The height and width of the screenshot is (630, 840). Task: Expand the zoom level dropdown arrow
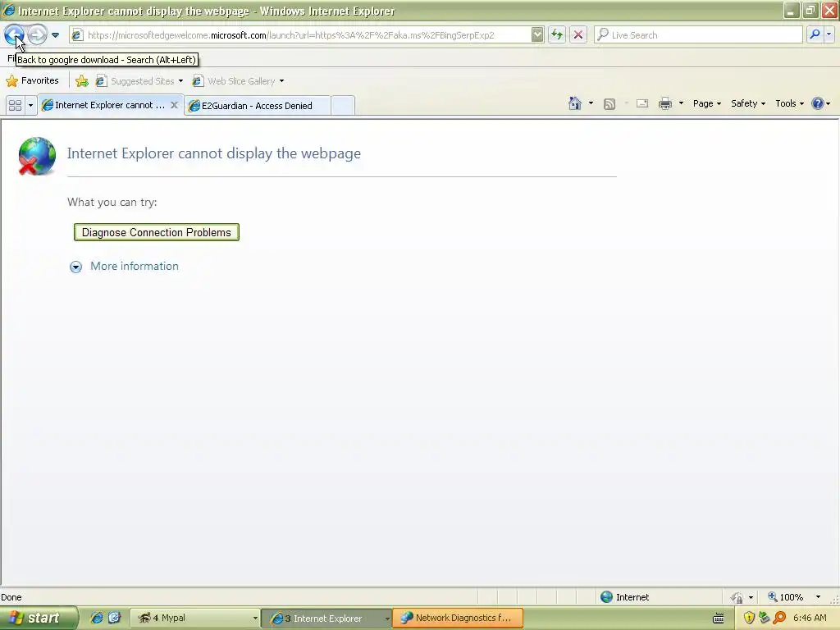[818, 597]
